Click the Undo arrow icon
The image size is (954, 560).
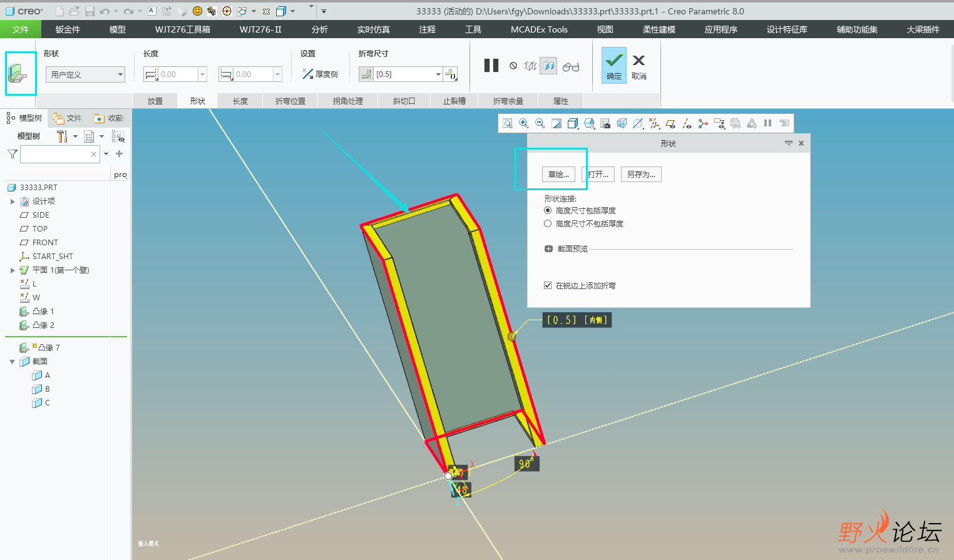pos(105,11)
